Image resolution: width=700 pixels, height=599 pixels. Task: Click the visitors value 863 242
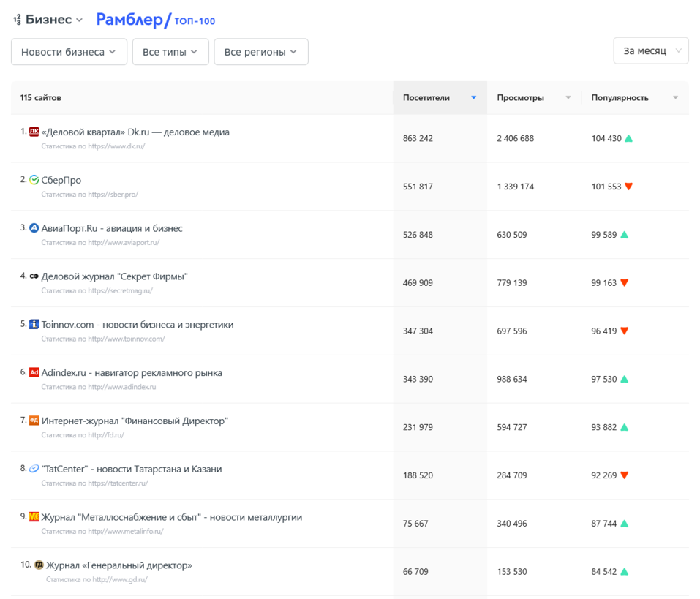click(x=418, y=138)
